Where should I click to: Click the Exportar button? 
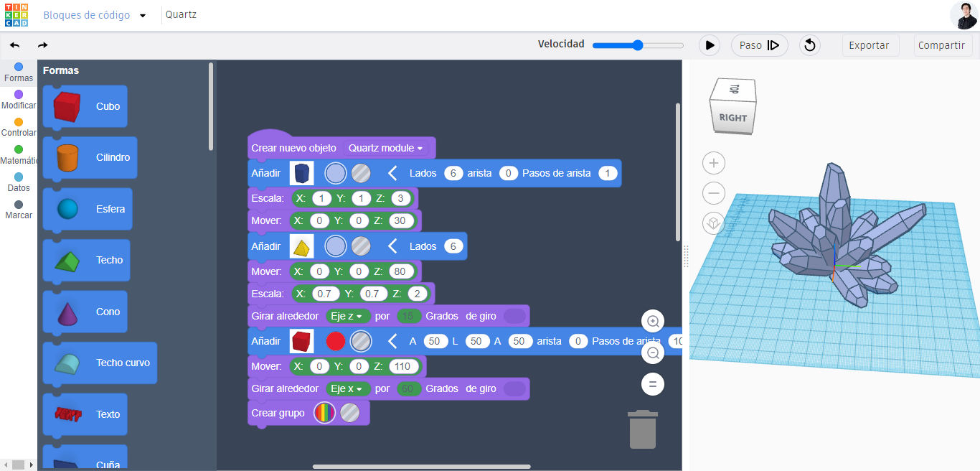(x=869, y=45)
